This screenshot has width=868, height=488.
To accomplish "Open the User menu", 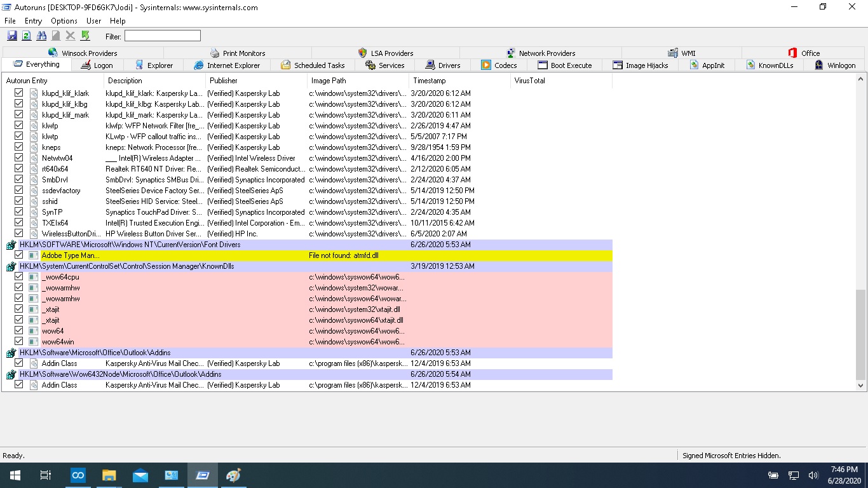I will click(94, 21).
